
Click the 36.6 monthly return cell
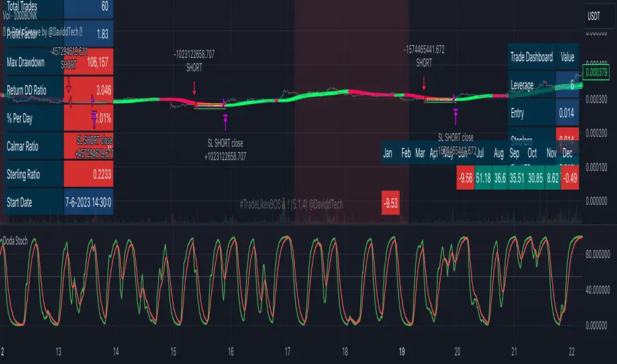(500, 178)
